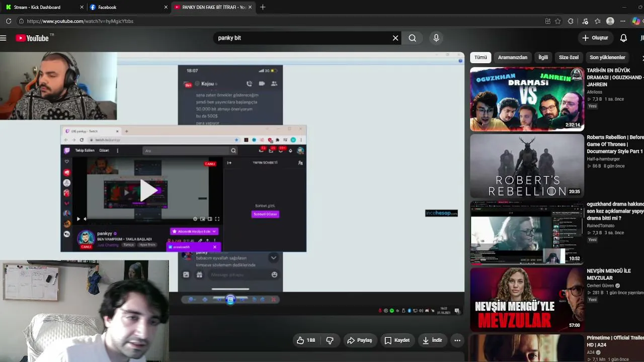Viewport: 644px width, 362px height.
Task: Open the oguzkhand drama video thumbnail 10:52
Action: 527,233
